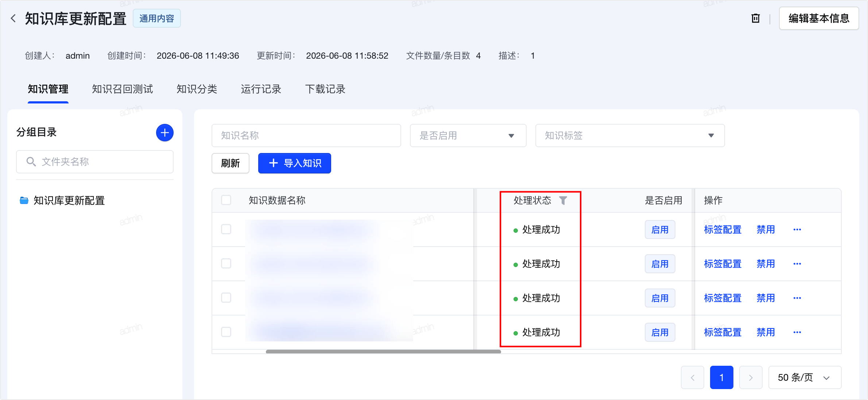Click 处理成功 status in third row
This screenshot has width=868, height=400.
tap(537, 298)
